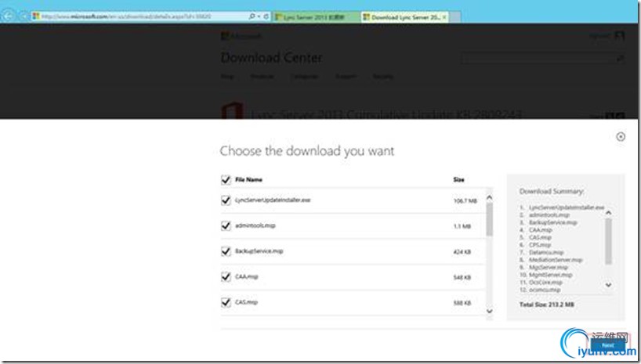This screenshot has height=364, width=641.
Task: Click the LyncServerUpdateInstaller.exe file name
Action: (273, 200)
